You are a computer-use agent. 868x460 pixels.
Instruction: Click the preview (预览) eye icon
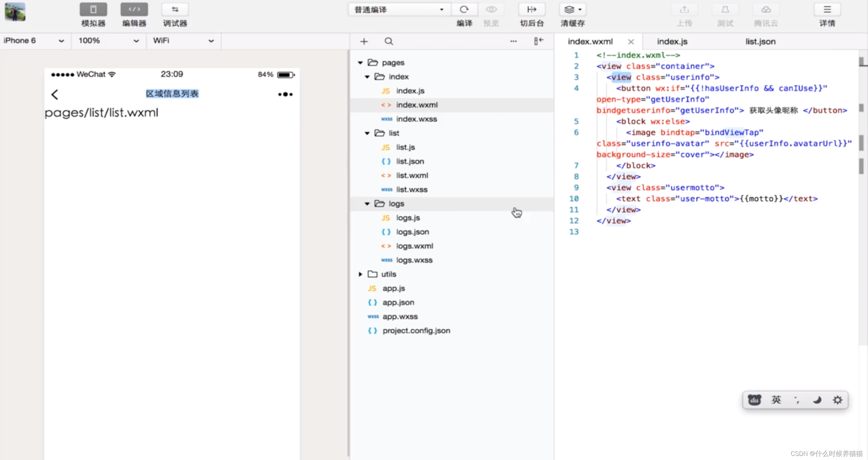tap(491, 10)
